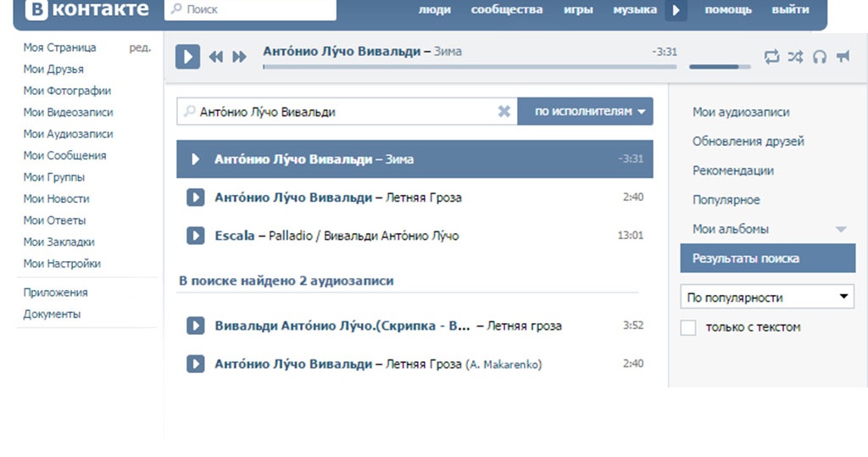The height and width of the screenshot is (457, 868).
Task: Open the 'по исполнителям' dropdown
Action: tap(585, 111)
